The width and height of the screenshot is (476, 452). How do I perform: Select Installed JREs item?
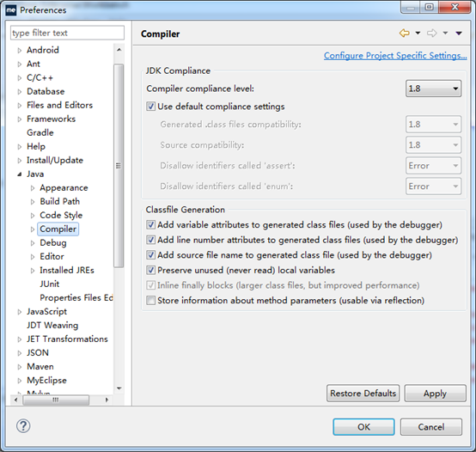(67, 270)
